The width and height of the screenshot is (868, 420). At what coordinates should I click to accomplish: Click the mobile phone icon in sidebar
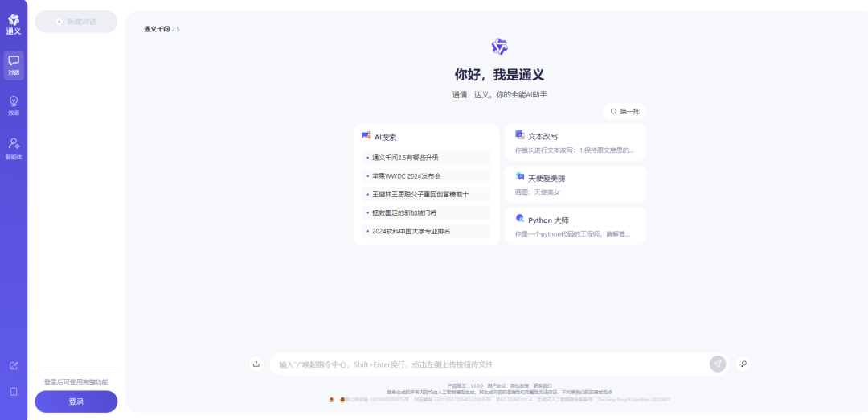click(14, 392)
